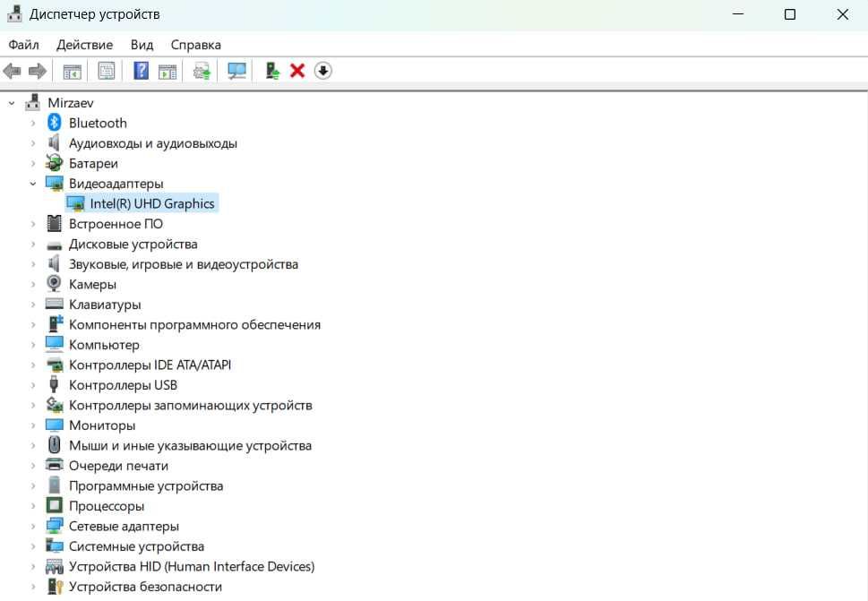Expand the Системные устройства node
The width and height of the screenshot is (868, 601).
tap(32, 546)
